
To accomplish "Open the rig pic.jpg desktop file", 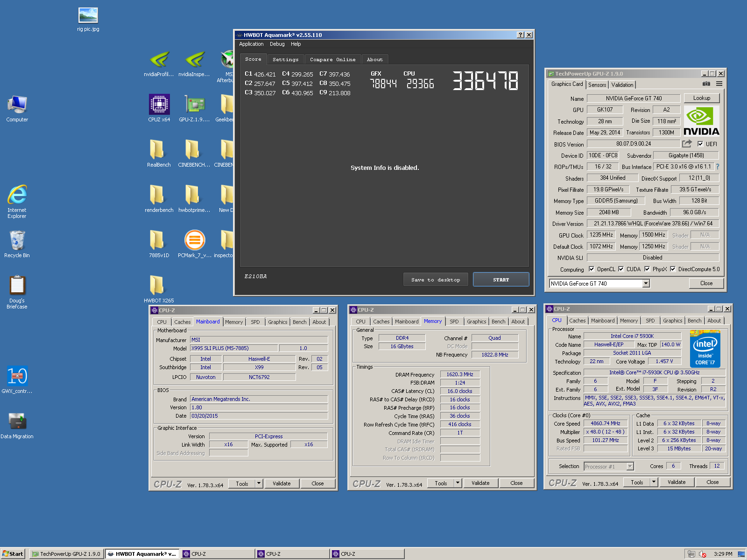I will click(88, 20).
